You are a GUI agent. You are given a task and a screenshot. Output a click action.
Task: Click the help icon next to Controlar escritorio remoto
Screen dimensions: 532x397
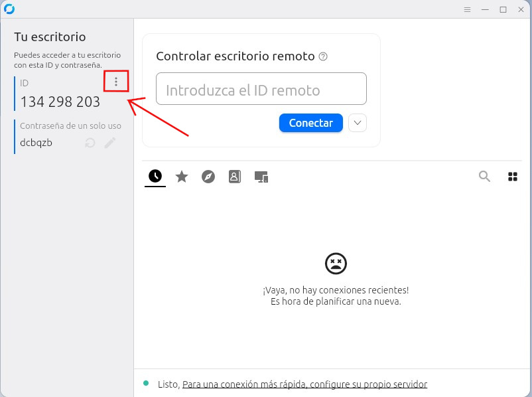click(x=323, y=56)
